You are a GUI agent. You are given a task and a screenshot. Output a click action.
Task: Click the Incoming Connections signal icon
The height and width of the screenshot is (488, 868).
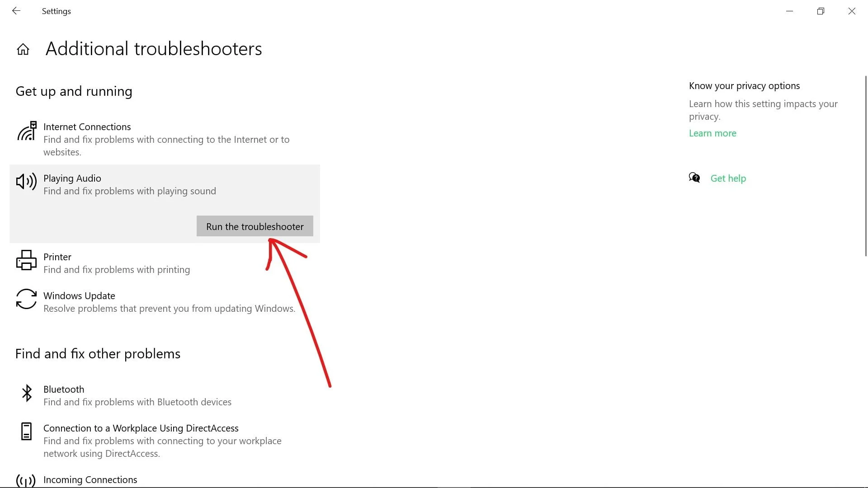click(x=26, y=480)
